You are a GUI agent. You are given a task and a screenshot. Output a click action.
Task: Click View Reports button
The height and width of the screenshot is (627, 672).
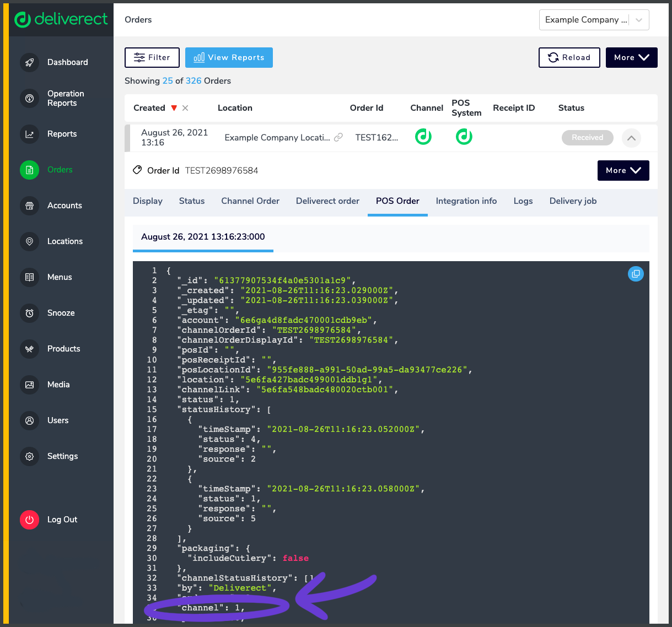click(229, 57)
